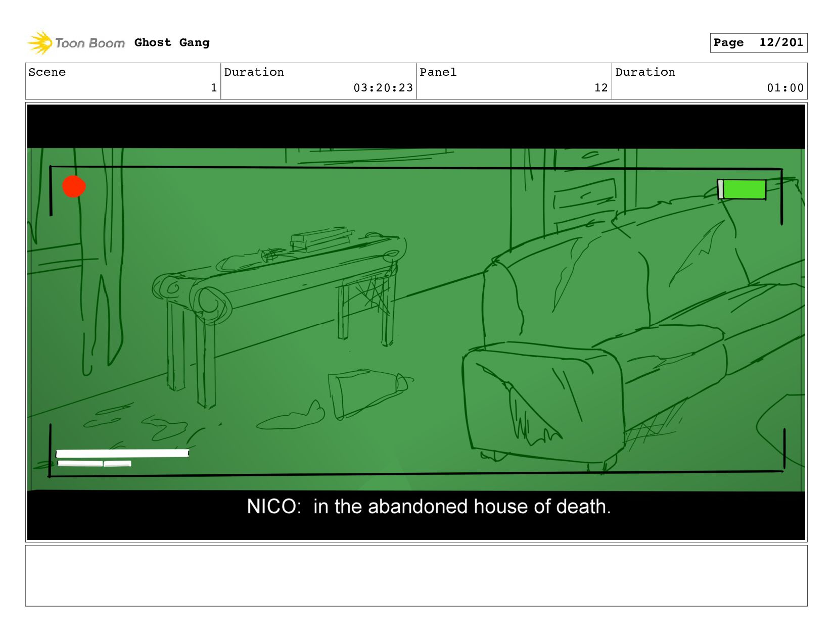Click the 'Page 12/201' page indicator
The width and height of the screenshot is (834, 644).
tap(758, 42)
